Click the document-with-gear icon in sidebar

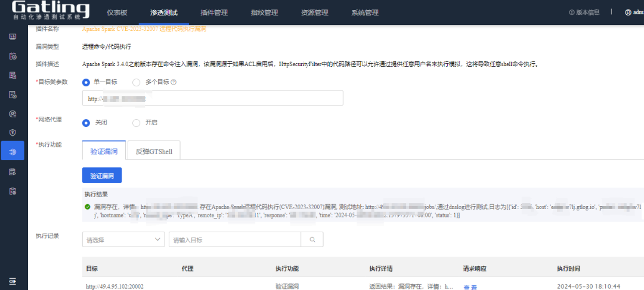(13, 95)
